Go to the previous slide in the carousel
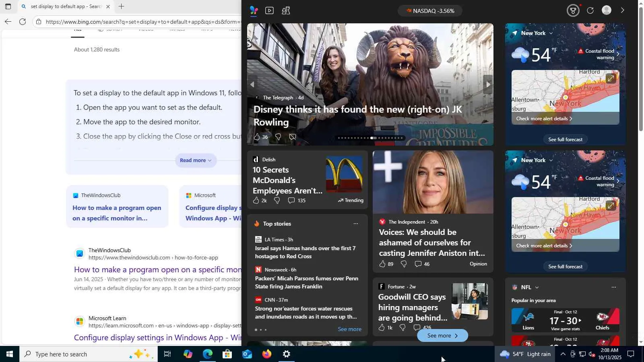 [252, 84]
